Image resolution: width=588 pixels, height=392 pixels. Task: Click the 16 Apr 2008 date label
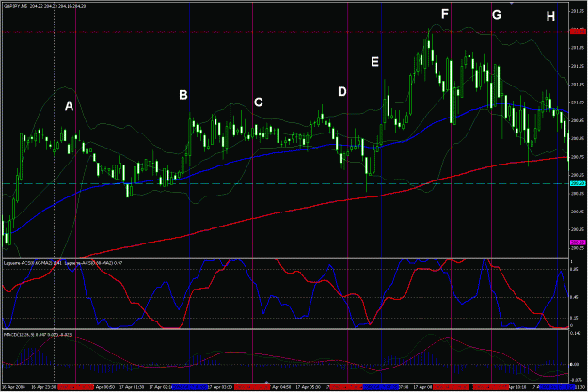click(x=13, y=386)
